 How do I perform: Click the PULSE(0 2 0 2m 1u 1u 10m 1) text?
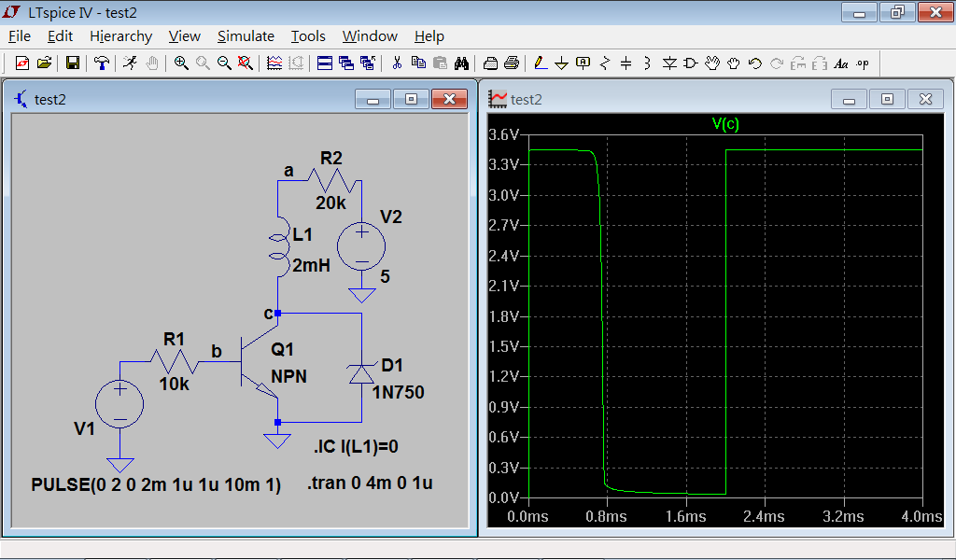[156, 484]
